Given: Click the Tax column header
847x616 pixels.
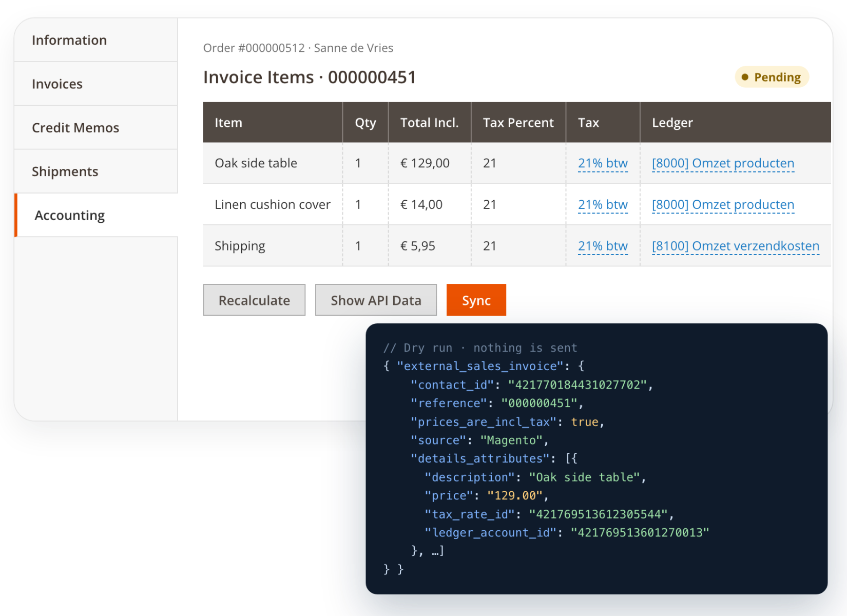Looking at the screenshot, I should (x=603, y=122).
